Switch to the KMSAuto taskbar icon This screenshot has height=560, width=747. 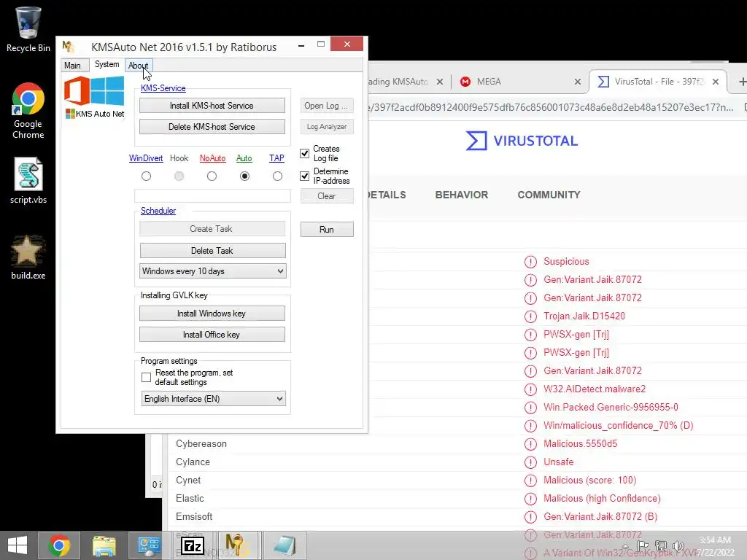[237, 545]
